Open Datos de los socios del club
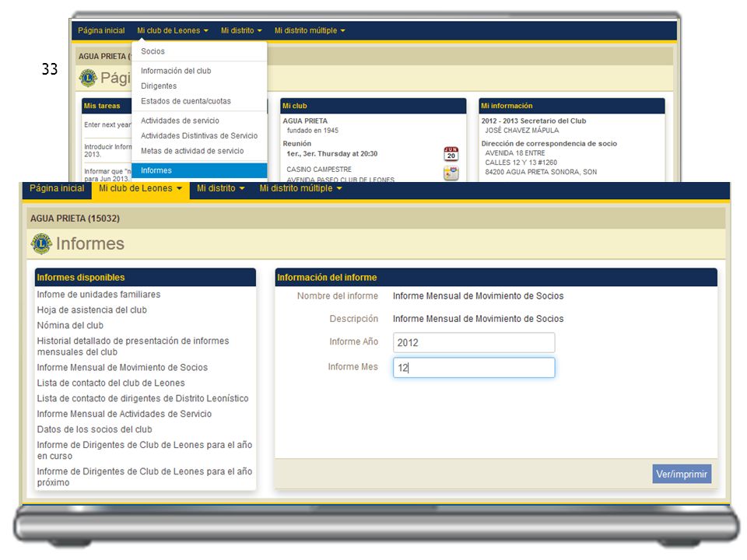Screen dimensions: 747x560 [94, 429]
